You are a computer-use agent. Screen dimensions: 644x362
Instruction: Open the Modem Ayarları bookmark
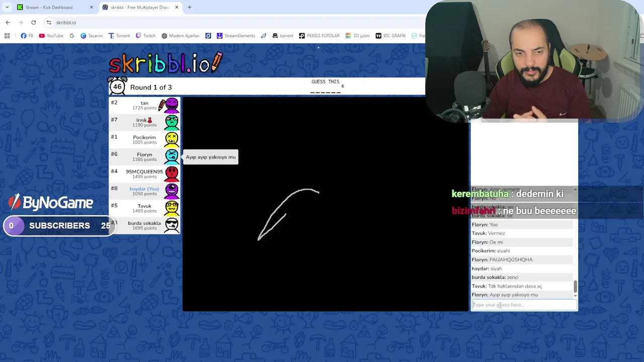pyautogui.click(x=180, y=36)
